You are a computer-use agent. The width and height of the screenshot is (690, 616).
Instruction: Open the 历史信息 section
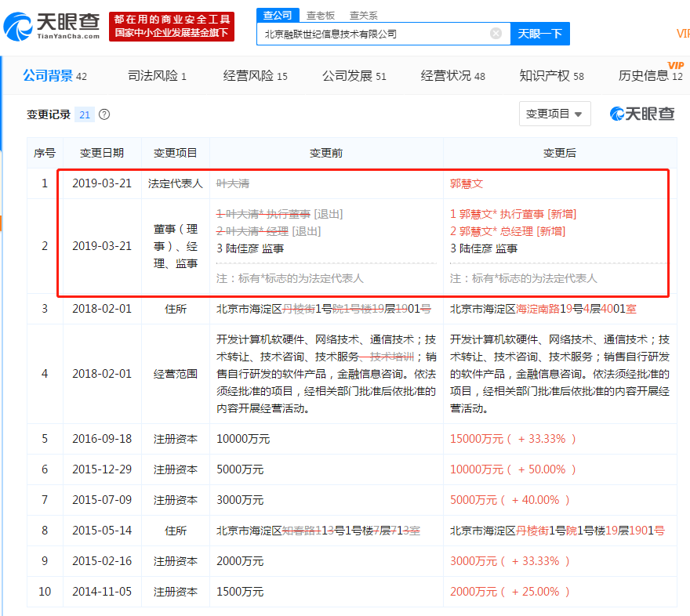click(x=645, y=78)
